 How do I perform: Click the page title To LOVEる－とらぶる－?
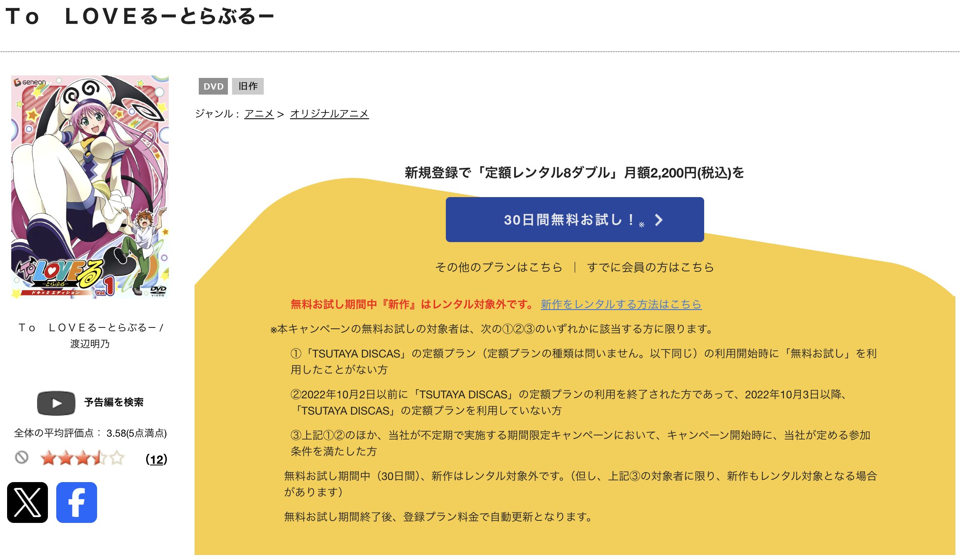pyautogui.click(x=140, y=17)
